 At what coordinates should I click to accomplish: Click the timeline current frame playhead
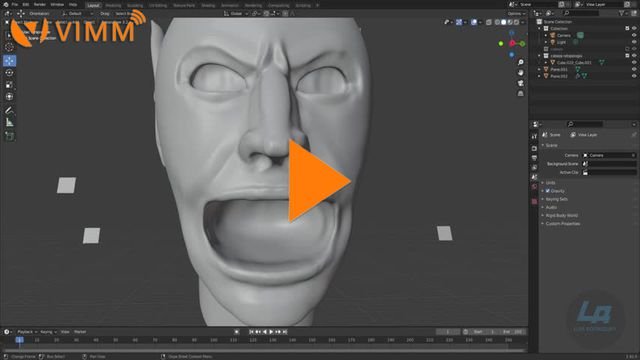coord(19,340)
